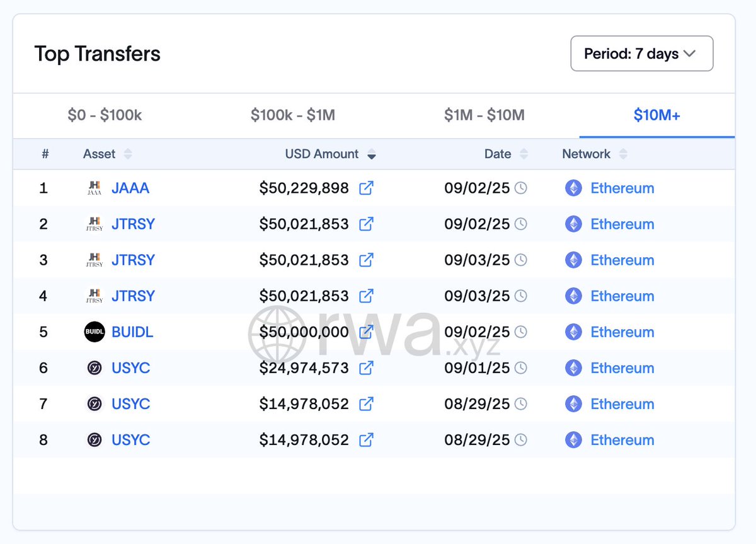Open external link for row 2 JTRSY transfer
Image resolution: width=756 pixels, height=544 pixels.
click(x=366, y=224)
